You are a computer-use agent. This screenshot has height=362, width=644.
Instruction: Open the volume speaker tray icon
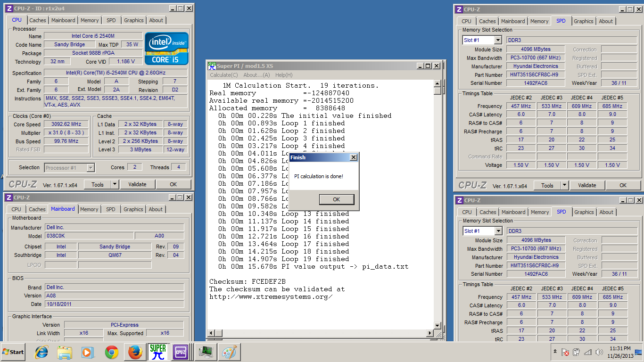[x=599, y=352]
